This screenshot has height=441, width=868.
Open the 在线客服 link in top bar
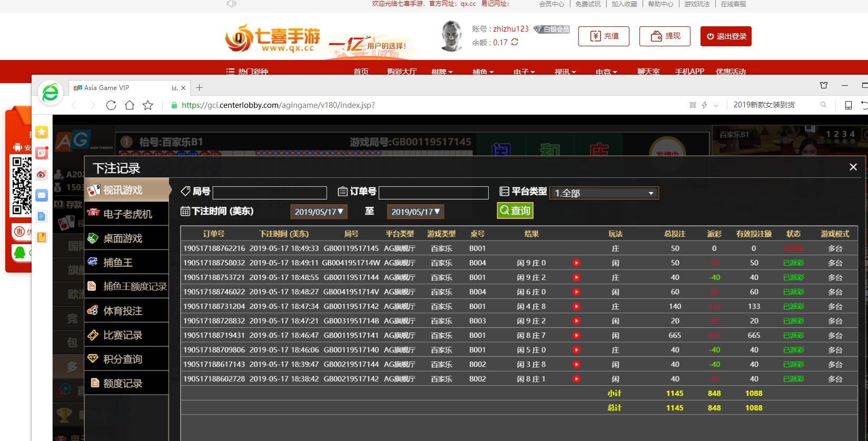pyautogui.click(x=733, y=4)
